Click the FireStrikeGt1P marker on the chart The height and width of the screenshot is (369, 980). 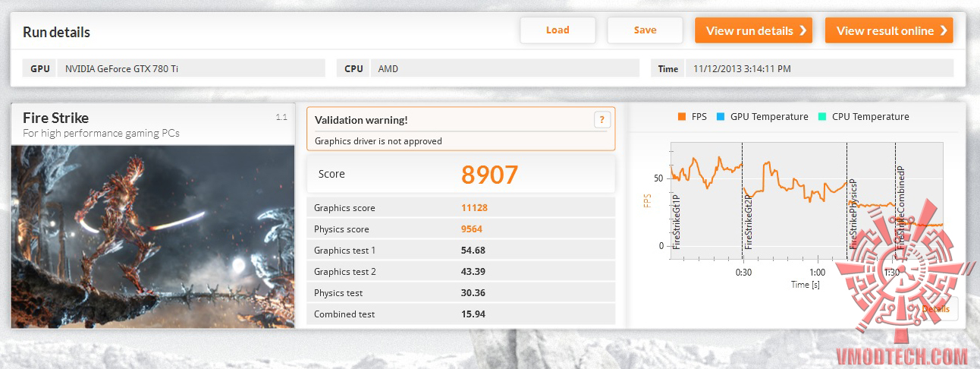pos(677,222)
